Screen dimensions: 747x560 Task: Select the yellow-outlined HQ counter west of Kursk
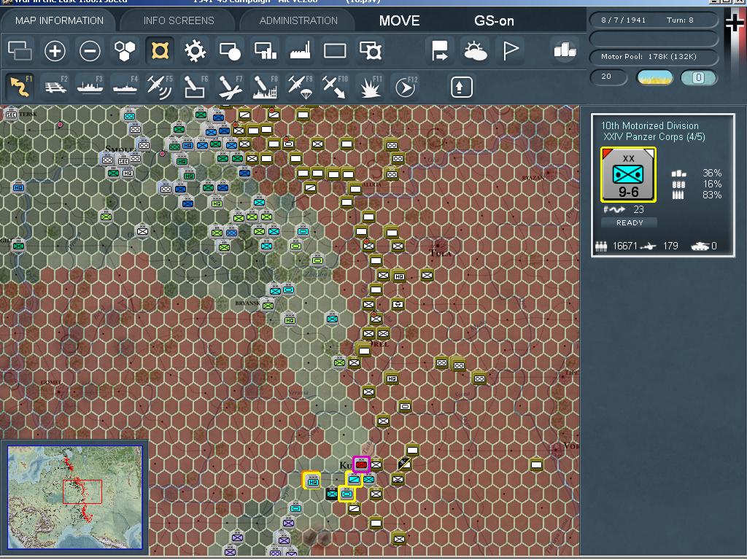click(x=312, y=481)
